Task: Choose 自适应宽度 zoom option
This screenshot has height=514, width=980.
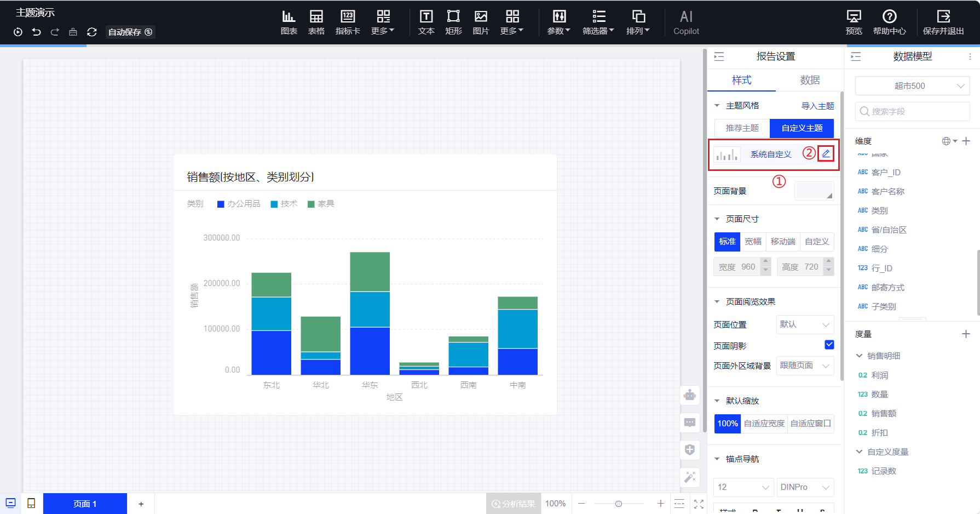Action: (764, 424)
